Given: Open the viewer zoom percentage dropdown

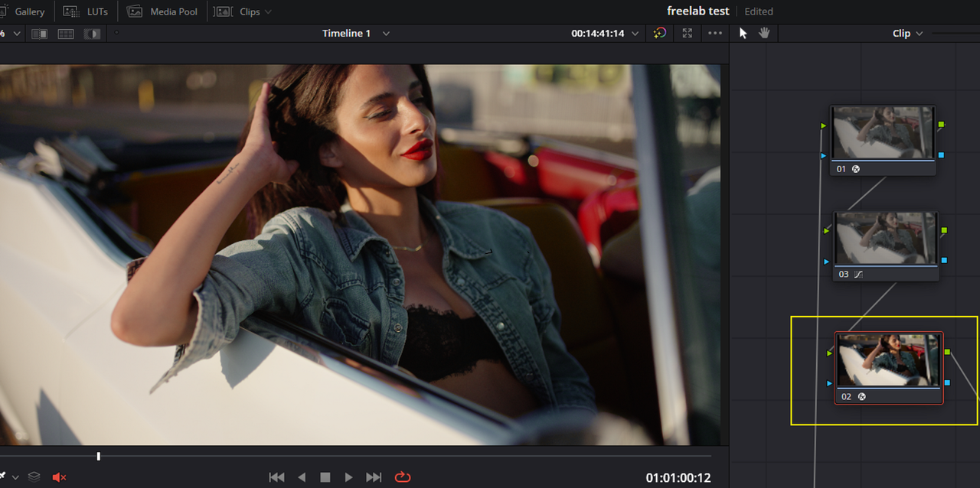Looking at the screenshot, I should (x=17, y=34).
